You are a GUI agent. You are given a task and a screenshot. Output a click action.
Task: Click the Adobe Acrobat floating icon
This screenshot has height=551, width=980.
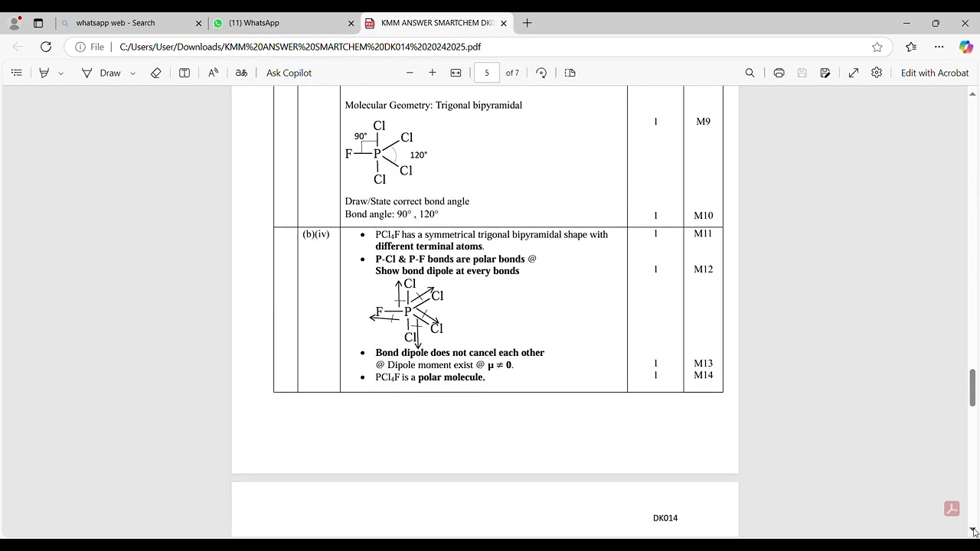pos(952,509)
